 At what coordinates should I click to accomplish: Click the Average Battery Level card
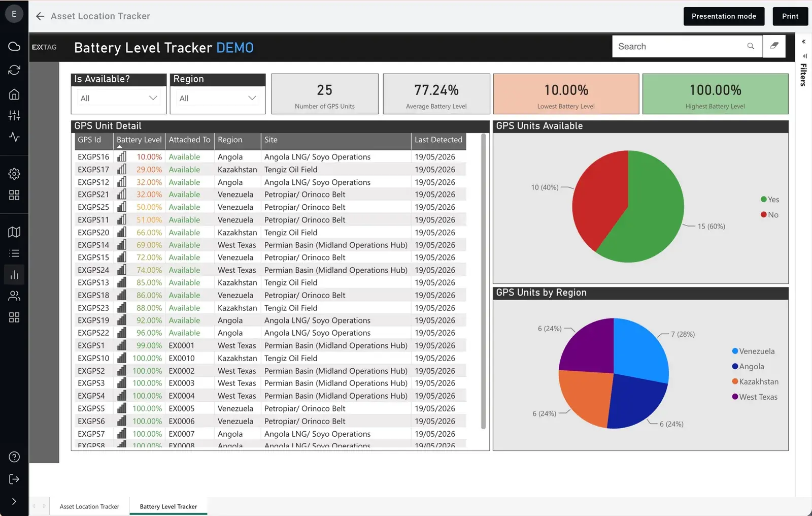pyautogui.click(x=436, y=94)
